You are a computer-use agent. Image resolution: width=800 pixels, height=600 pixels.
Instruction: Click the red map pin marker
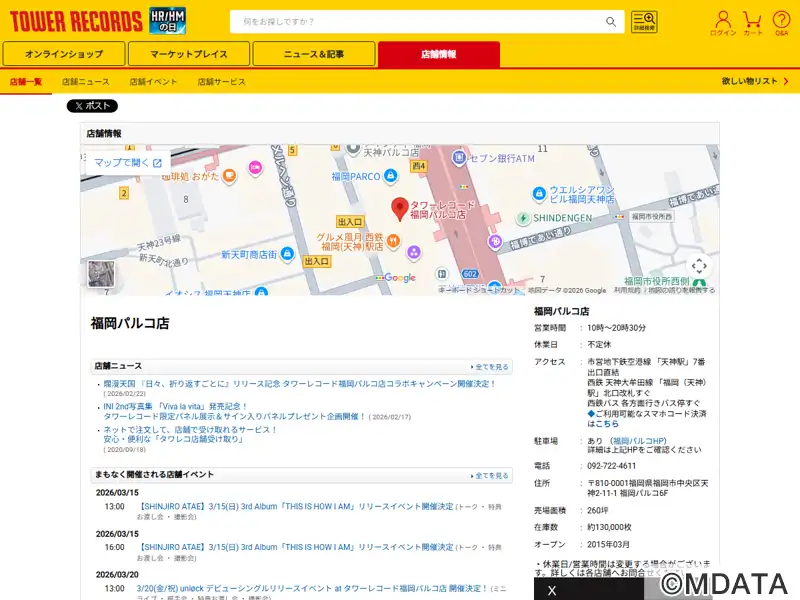(399, 209)
